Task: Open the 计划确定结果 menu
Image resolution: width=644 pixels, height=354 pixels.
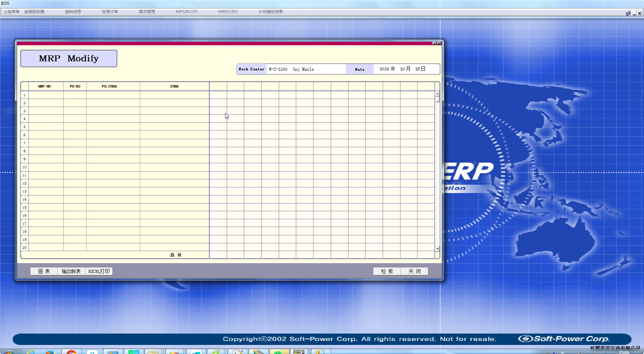Action: coord(270,12)
